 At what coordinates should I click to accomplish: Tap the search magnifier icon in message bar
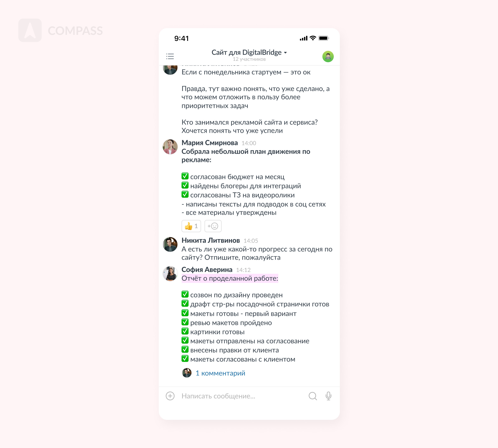[312, 396]
